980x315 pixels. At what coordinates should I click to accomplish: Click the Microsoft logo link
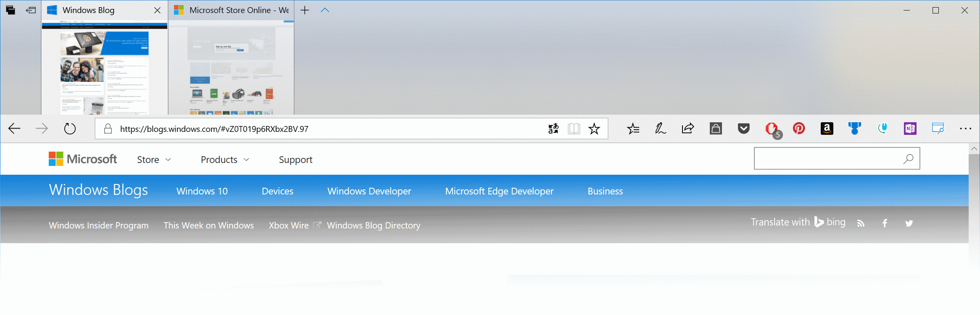click(83, 159)
